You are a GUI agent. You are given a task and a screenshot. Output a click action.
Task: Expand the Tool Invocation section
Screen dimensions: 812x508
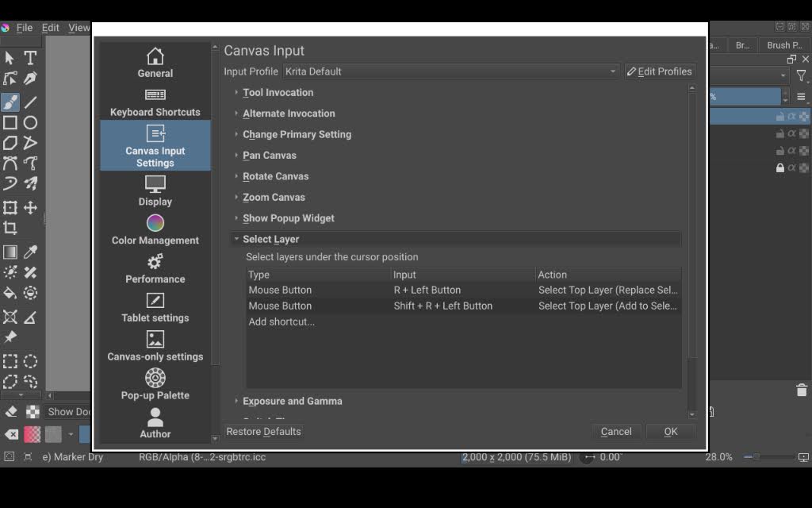click(x=278, y=92)
